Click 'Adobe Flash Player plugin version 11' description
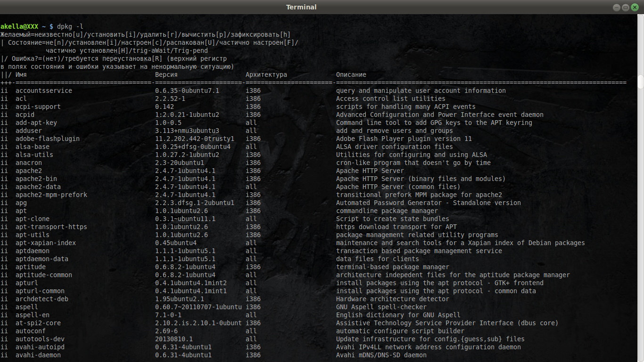Image resolution: width=644 pixels, height=362 pixels. (404, 139)
